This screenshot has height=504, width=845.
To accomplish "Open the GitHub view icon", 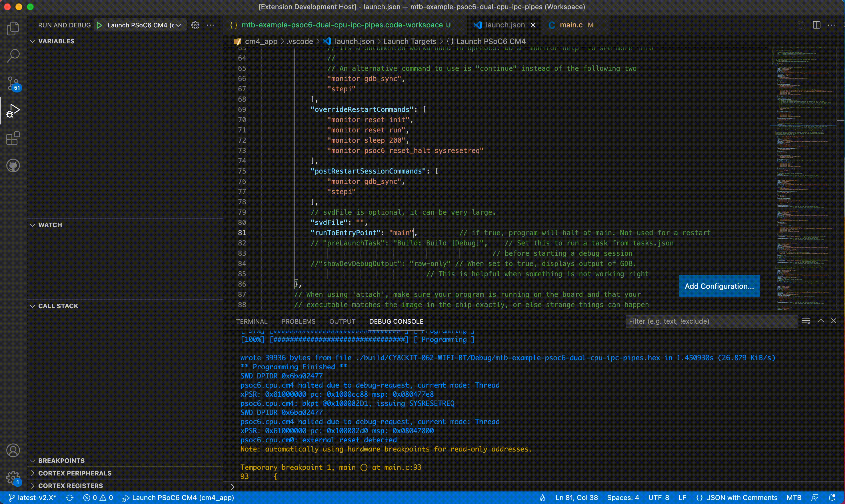I will point(13,166).
